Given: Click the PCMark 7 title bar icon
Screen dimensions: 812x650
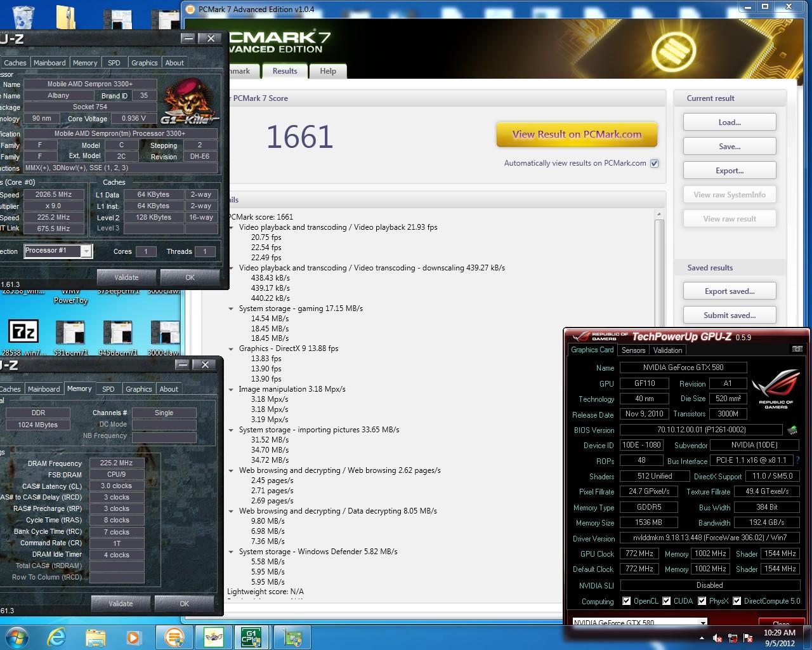Looking at the screenshot, I should pos(191,9).
